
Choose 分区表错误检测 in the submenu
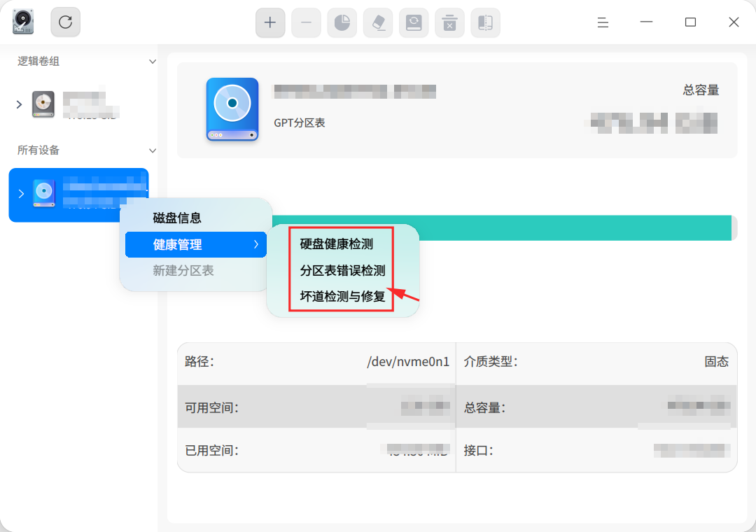click(x=343, y=271)
